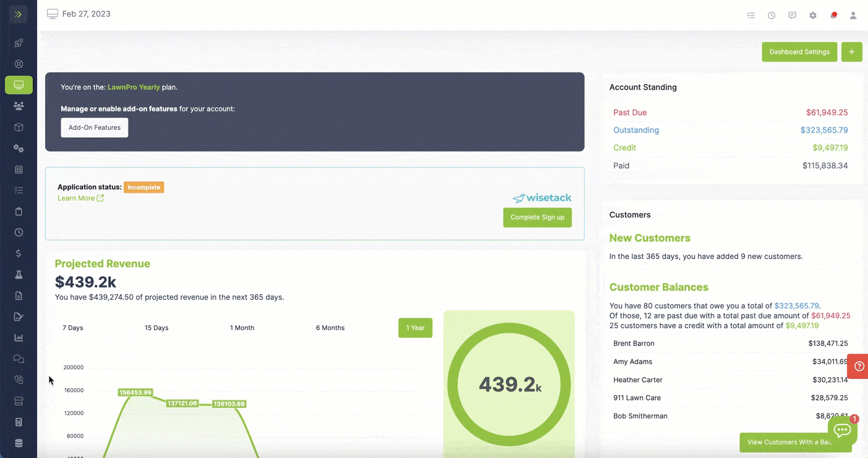Open the calendar grid icon in sidebar
The width and height of the screenshot is (868, 458).
coord(19,169)
